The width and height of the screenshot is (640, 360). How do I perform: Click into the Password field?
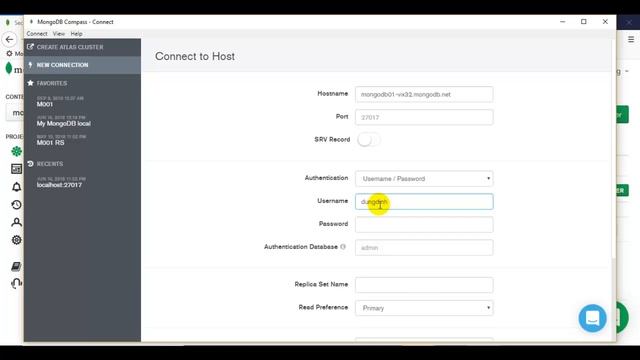pos(424,224)
